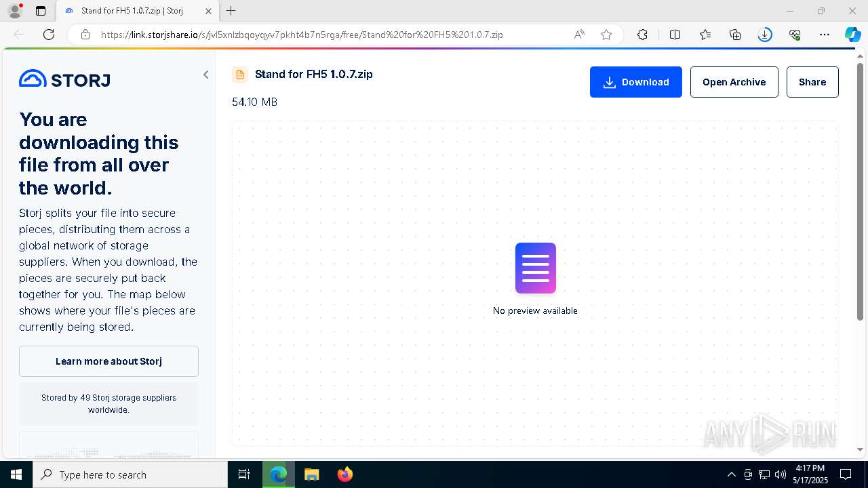Show the browser Downloads panel
The image size is (868, 488).
coord(765,35)
